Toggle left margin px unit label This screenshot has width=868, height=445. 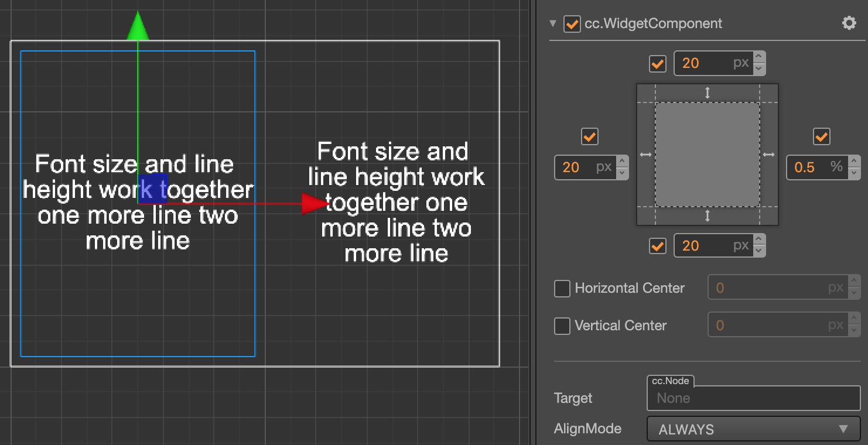pos(604,167)
